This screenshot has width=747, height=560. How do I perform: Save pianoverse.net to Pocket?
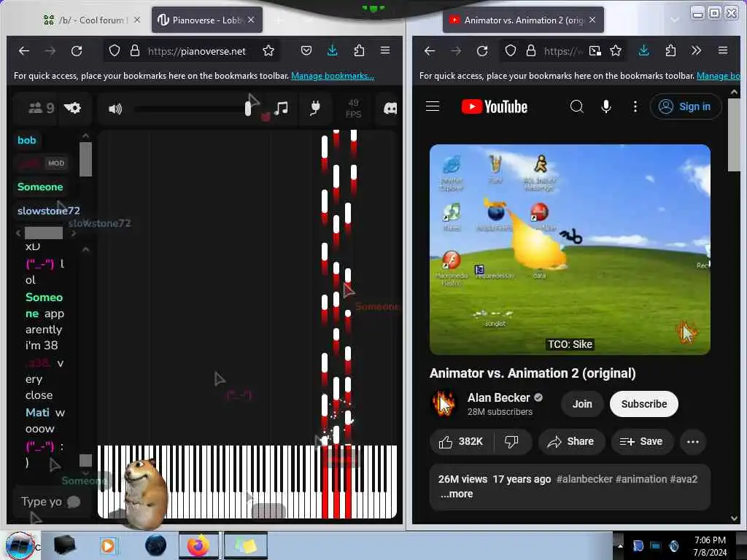pyautogui.click(x=306, y=50)
